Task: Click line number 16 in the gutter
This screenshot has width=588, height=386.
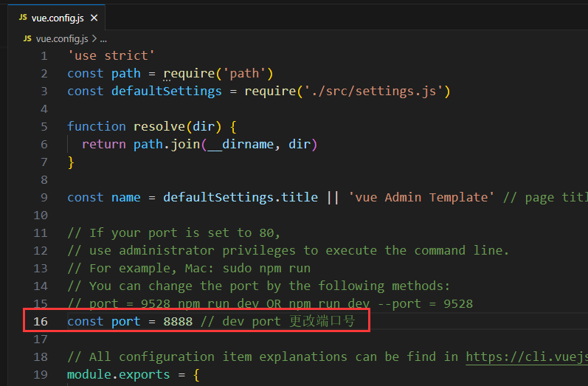Action: point(41,322)
